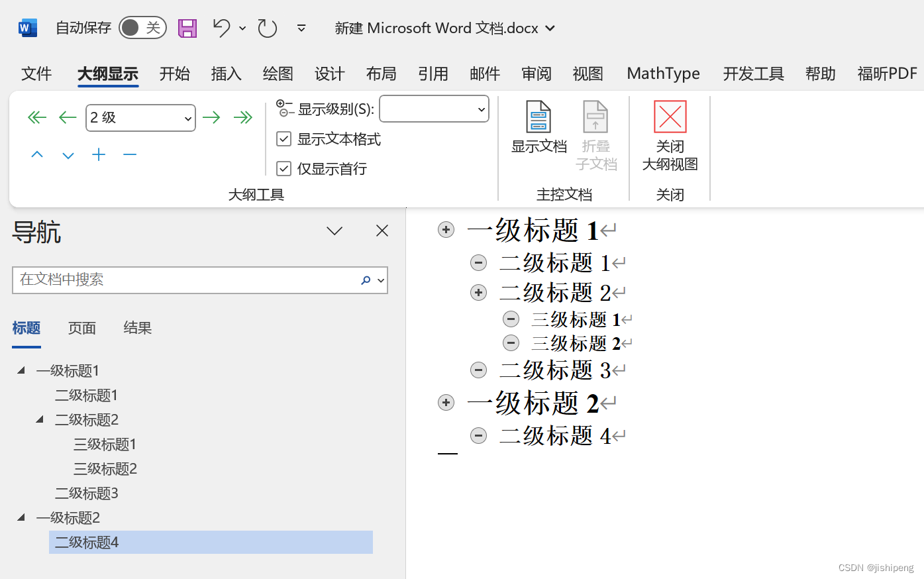
Task: Click minus symbol beside 二级标题 1 in outline
Action: (x=479, y=263)
